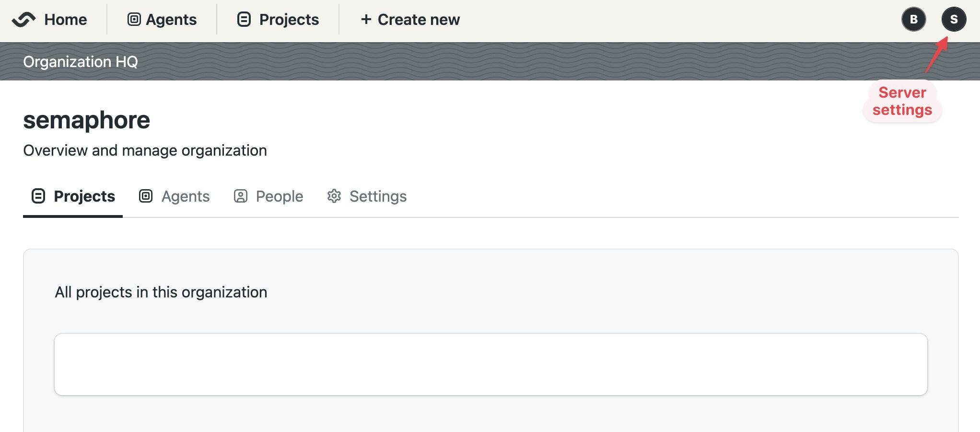This screenshot has width=980, height=432.
Task: Open the organization Settings tab
Action: [x=367, y=196]
